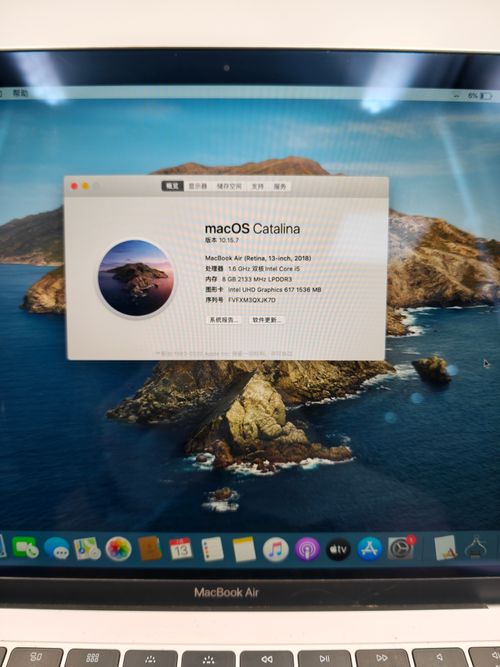500x667 pixels.
Task: Switch to the 概览 overview tab
Action: pyautogui.click(x=172, y=186)
